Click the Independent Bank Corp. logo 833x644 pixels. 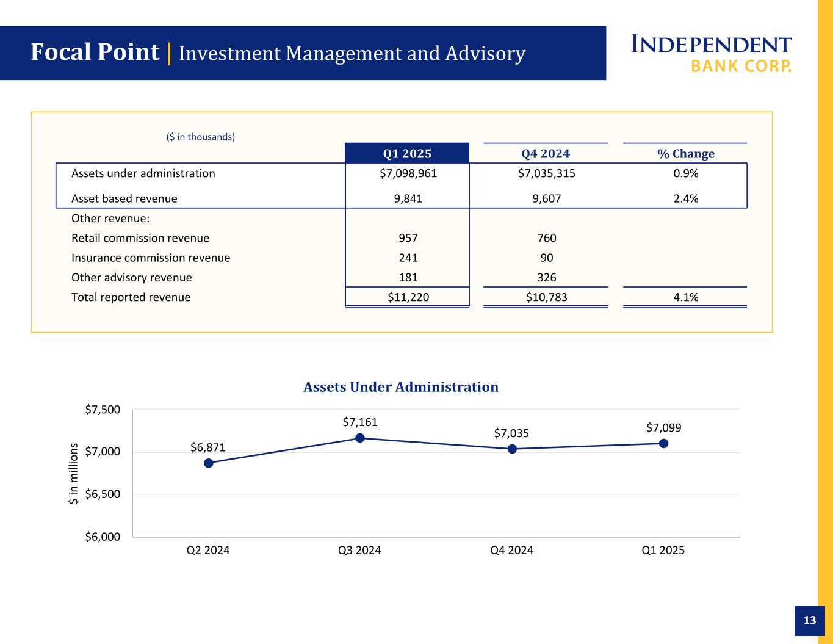711,54
